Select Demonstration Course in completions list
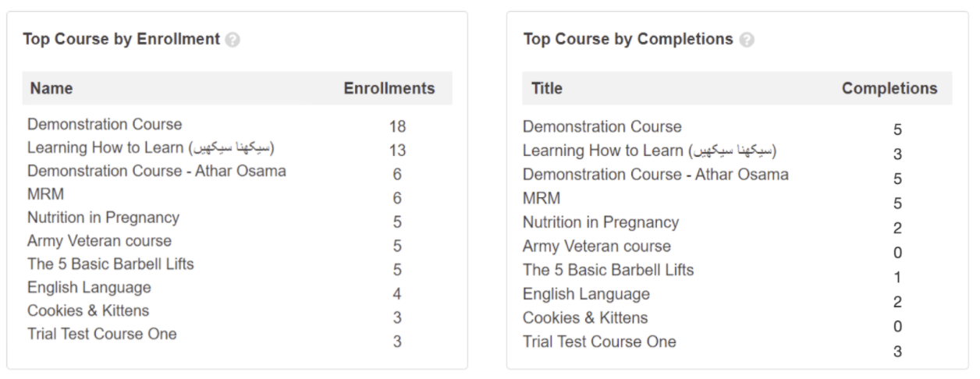The image size is (980, 379). [x=602, y=126]
